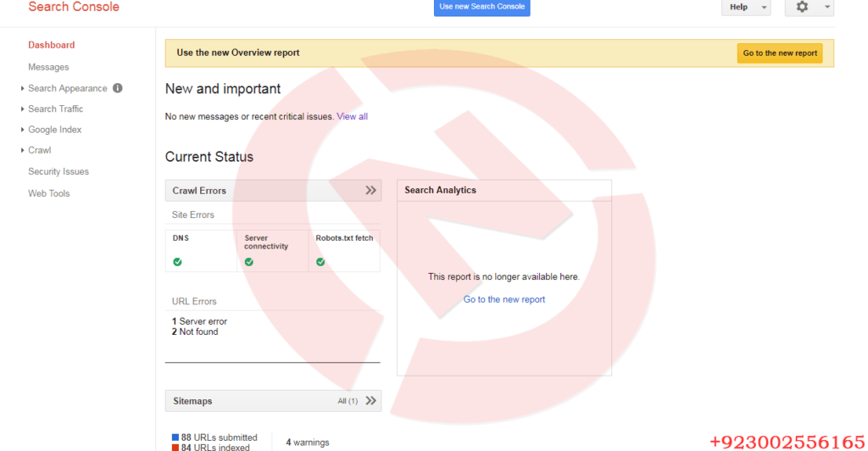Click the DNS green checkmark status icon

click(177, 262)
